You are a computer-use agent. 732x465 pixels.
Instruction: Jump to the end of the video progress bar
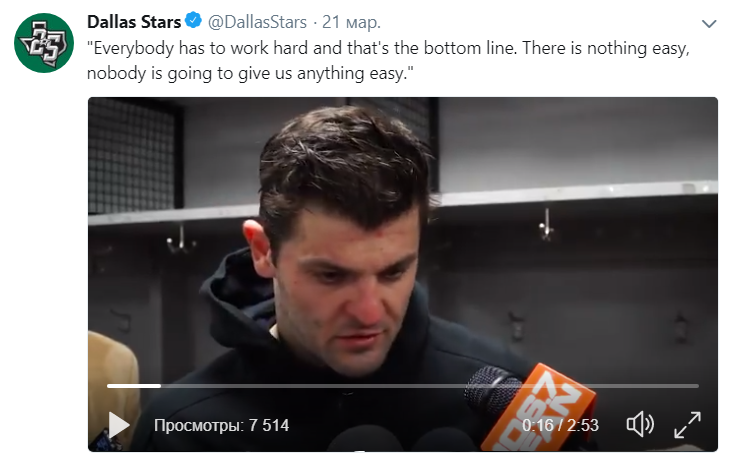tap(698, 386)
